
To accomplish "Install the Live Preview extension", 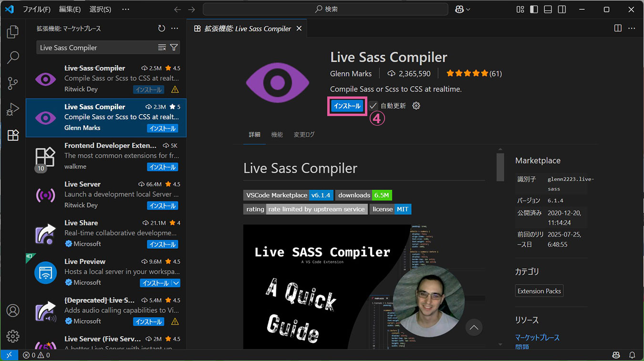I will (x=156, y=283).
